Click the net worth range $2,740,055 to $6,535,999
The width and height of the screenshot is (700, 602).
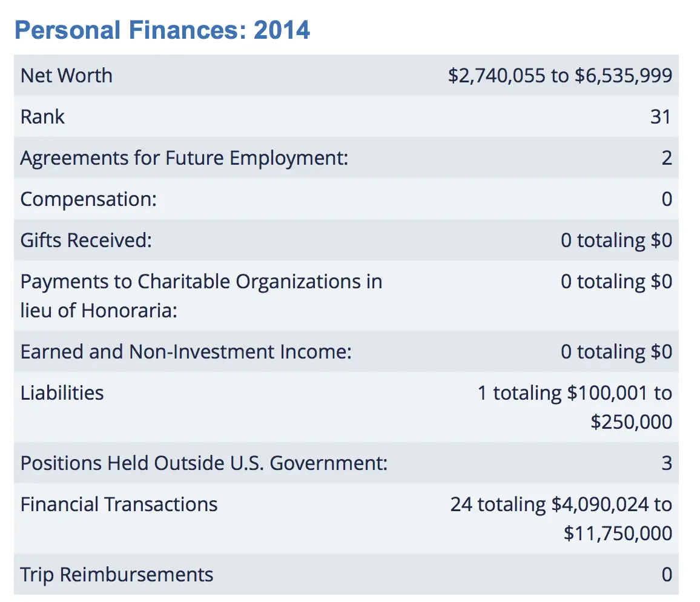click(x=560, y=76)
